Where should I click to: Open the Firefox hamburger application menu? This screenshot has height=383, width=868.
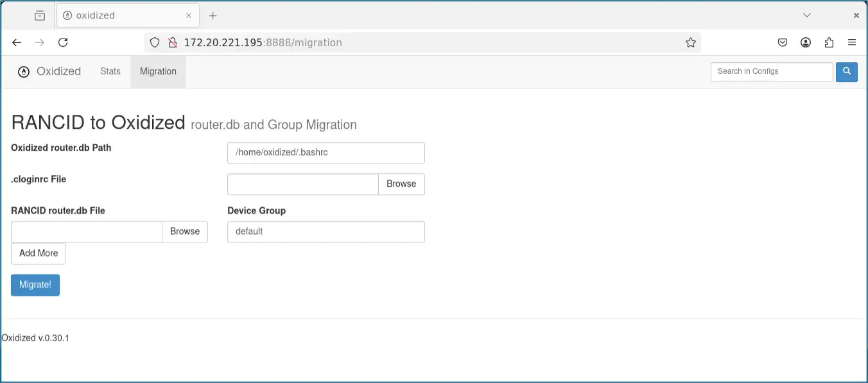point(852,42)
